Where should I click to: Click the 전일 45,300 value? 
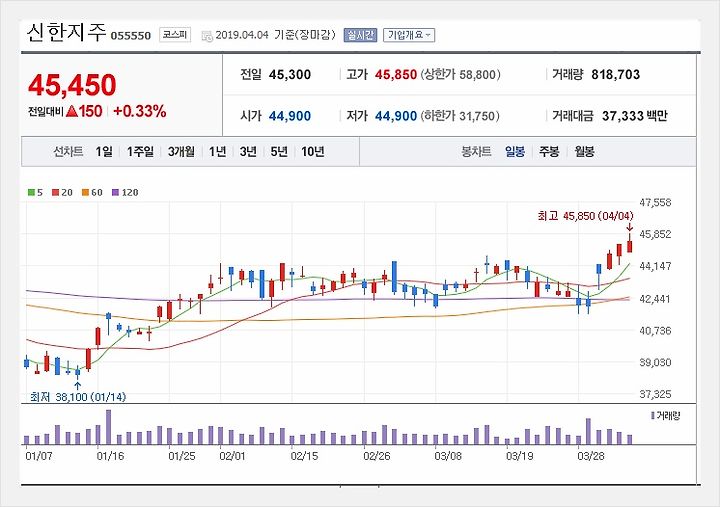pyautogui.click(x=290, y=74)
